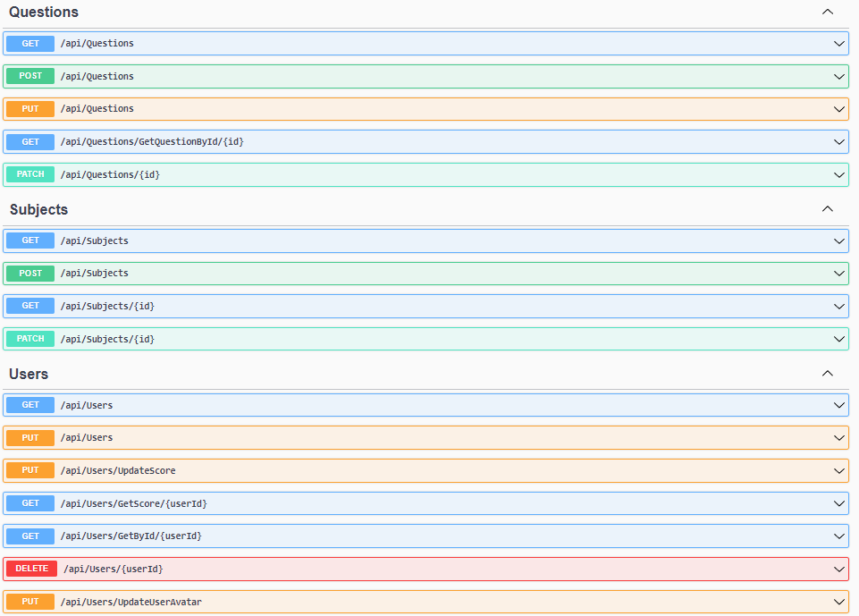Viewport: 859px width, 616px height.
Task: Click the Subjects section heading
Action: [39, 209]
